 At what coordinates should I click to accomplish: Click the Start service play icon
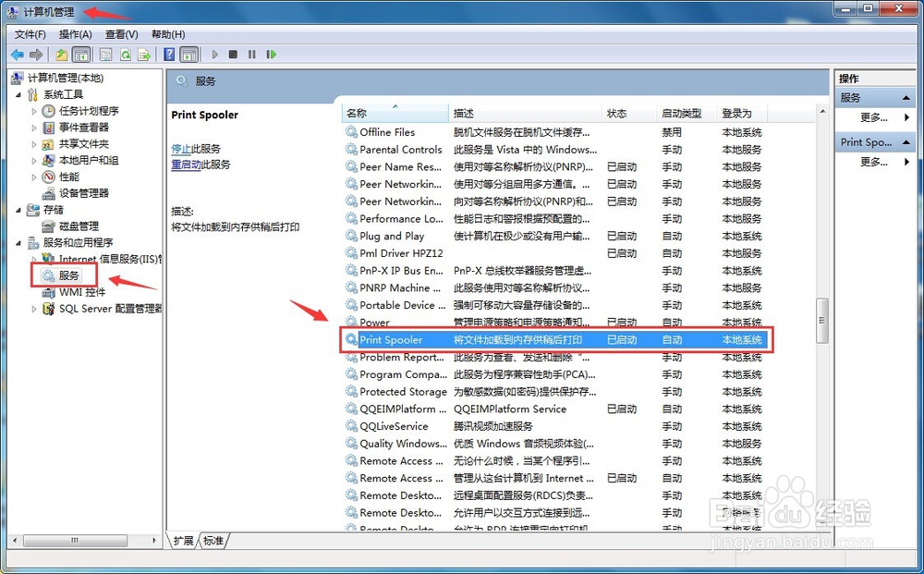[x=214, y=55]
